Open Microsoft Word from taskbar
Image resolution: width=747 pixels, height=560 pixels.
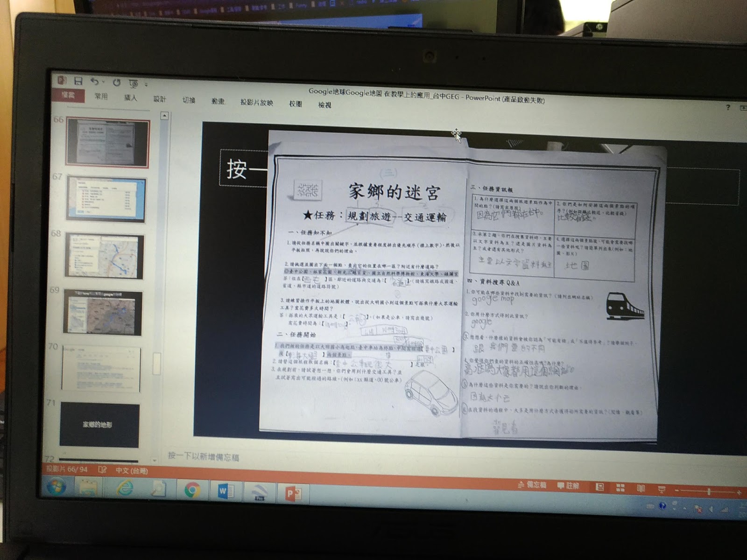pyautogui.click(x=226, y=491)
